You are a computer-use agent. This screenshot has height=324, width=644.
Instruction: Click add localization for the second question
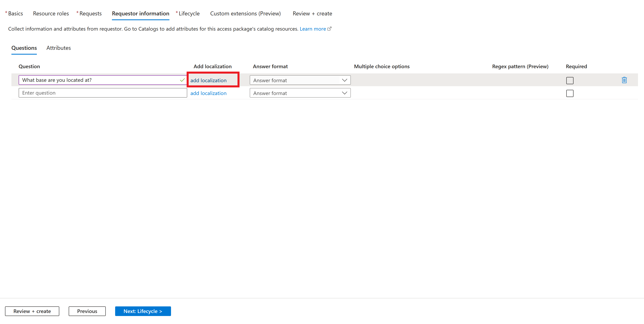point(208,93)
